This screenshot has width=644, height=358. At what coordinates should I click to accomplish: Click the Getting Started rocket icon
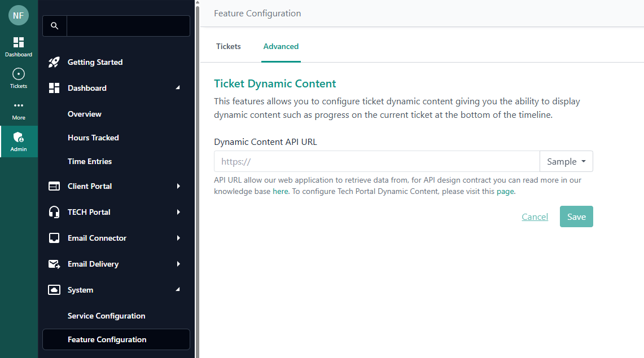point(54,62)
